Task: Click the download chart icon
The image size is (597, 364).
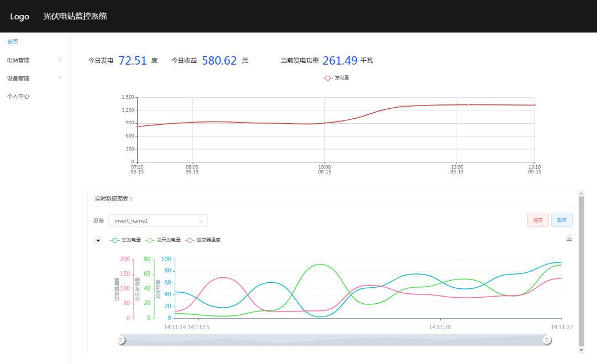Action: click(568, 238)
